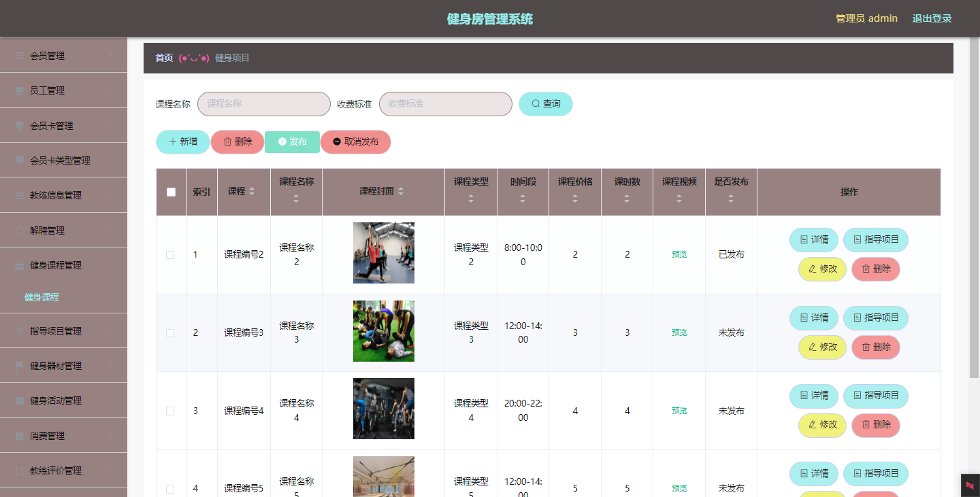Screen dimensions: 980x497
Task: Click trash icon in toolbar 删除 button
Action: (x=227, y=141)
